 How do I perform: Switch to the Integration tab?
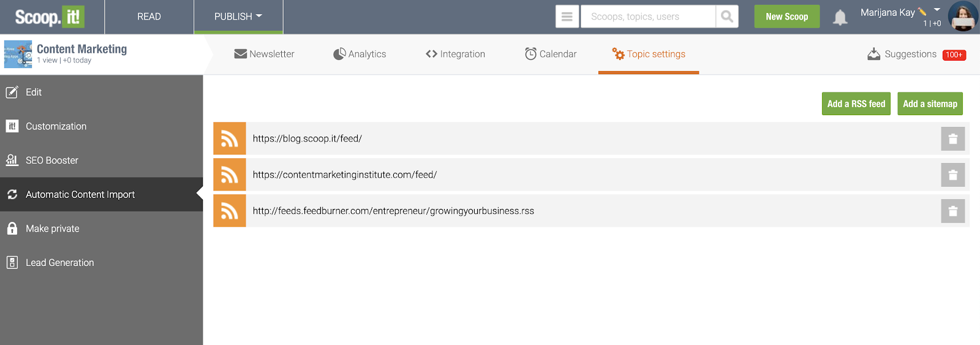(455, 54)
